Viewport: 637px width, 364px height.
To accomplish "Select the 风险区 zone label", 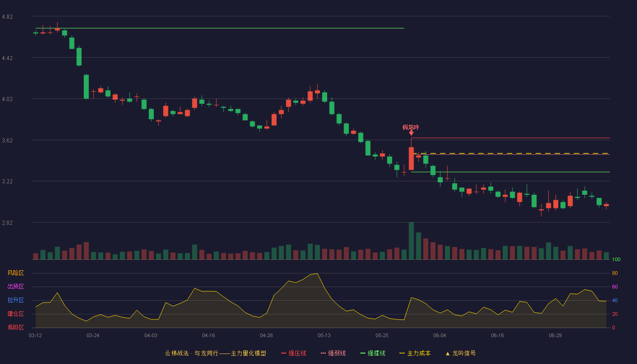I will (x=15, y=273).
